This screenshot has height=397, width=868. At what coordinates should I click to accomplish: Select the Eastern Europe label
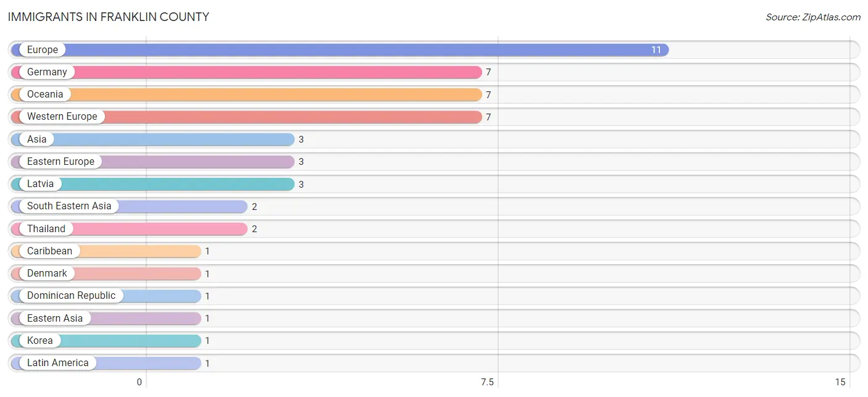[x=61, y=162]
